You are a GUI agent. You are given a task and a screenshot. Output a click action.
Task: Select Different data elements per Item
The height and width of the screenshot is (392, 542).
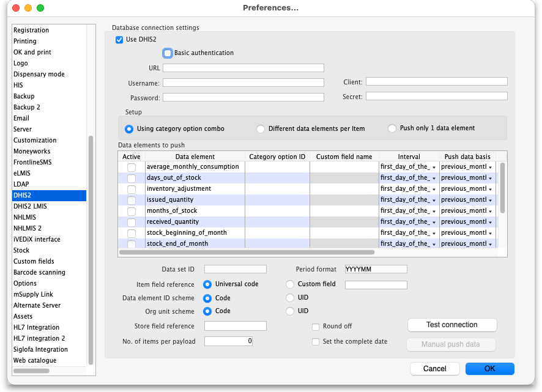click(261, 129)
